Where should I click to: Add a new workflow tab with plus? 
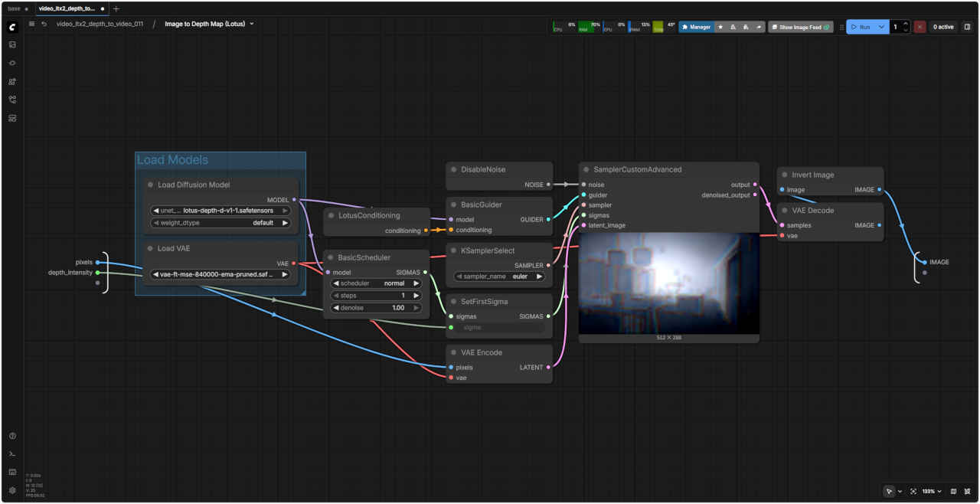(x=116, y=8)
